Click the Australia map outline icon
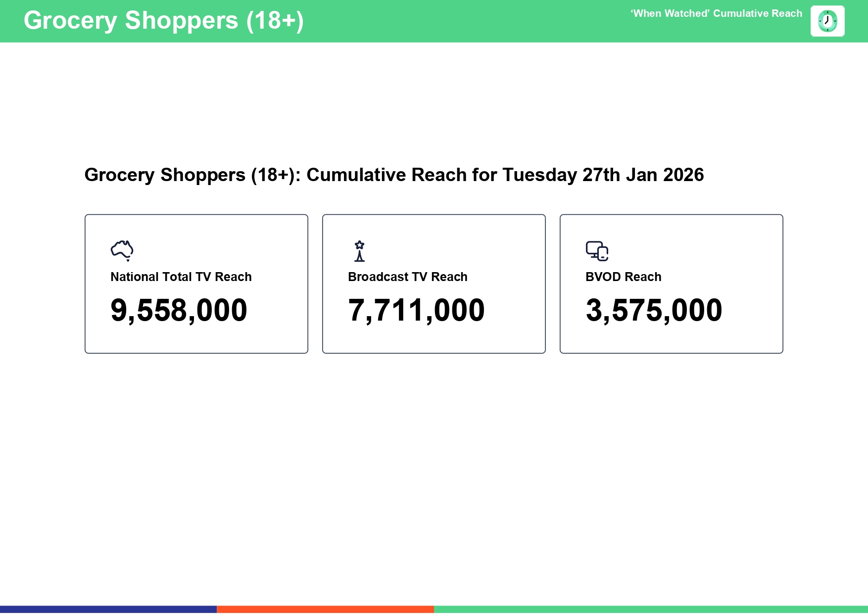 [x=122, y=250]
